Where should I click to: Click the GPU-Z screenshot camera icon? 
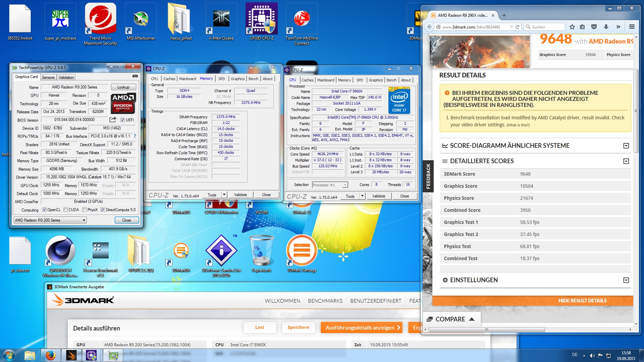click(135, 76)
